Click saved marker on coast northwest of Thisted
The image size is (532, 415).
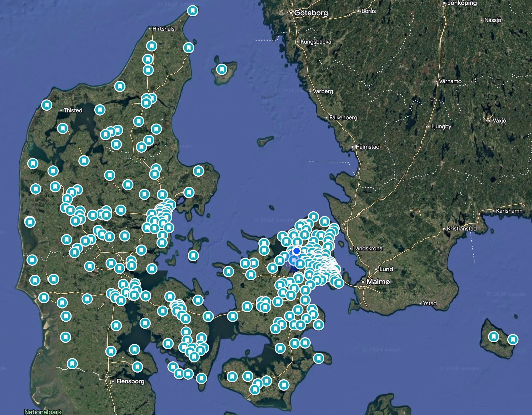(x=47, y=105)
